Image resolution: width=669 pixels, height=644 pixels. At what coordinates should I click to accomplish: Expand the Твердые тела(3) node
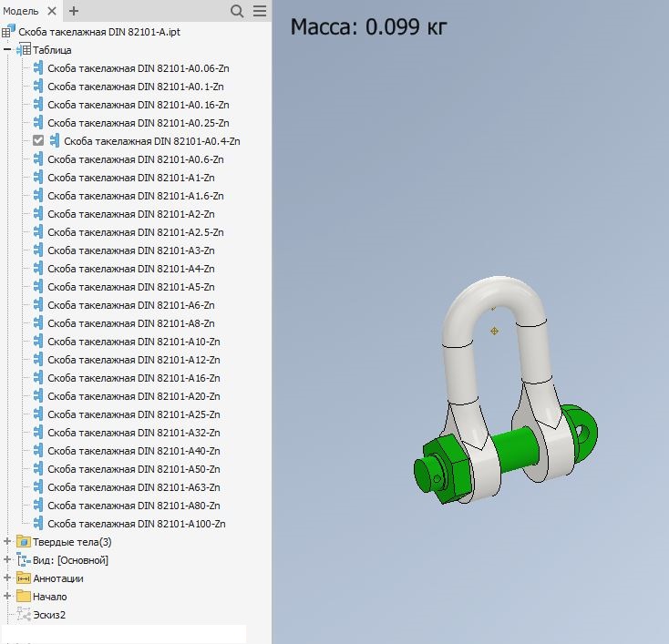coord(7,542)
